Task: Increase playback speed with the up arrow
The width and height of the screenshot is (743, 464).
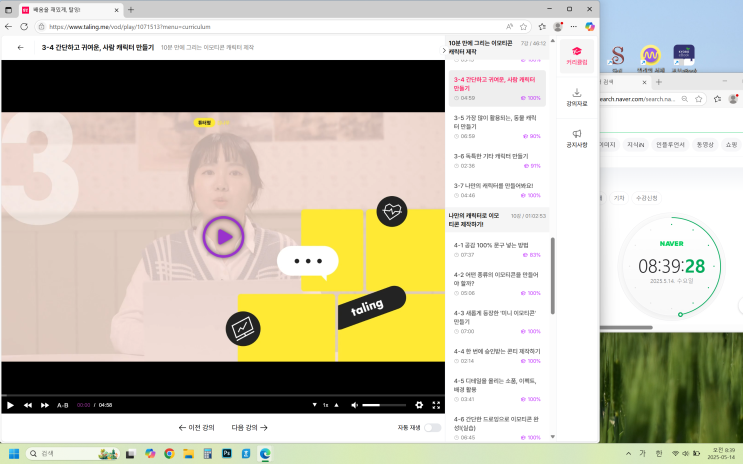Action: (x=337, y=405)
